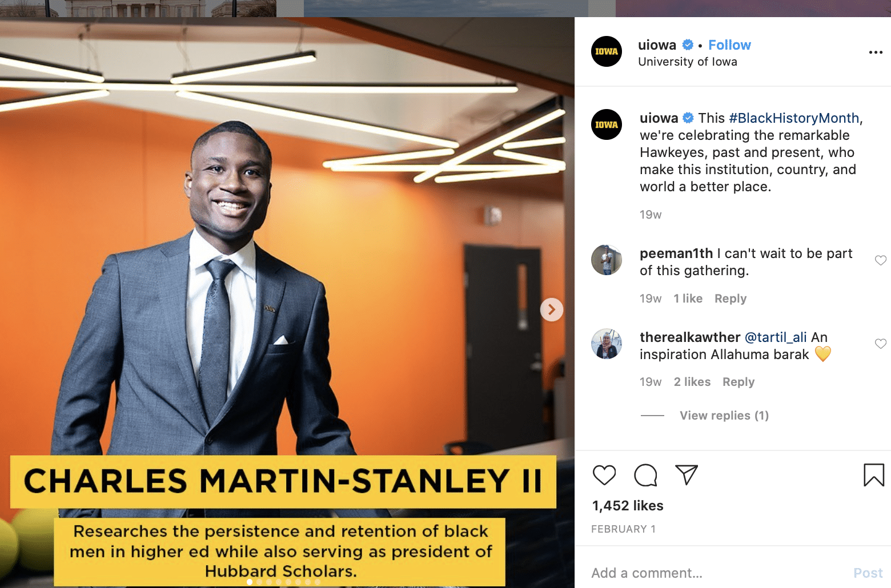Screen dimensions: 891x588
Task: Click uiowa profile avatar in header
Action: click(x=607, y=51)
